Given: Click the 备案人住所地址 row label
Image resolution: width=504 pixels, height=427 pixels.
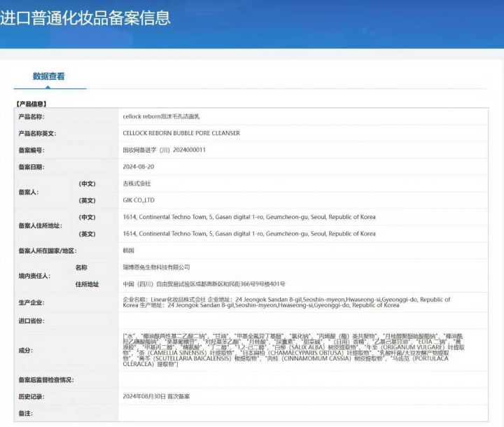Looking at the screenshot, I should click(41, 225).
